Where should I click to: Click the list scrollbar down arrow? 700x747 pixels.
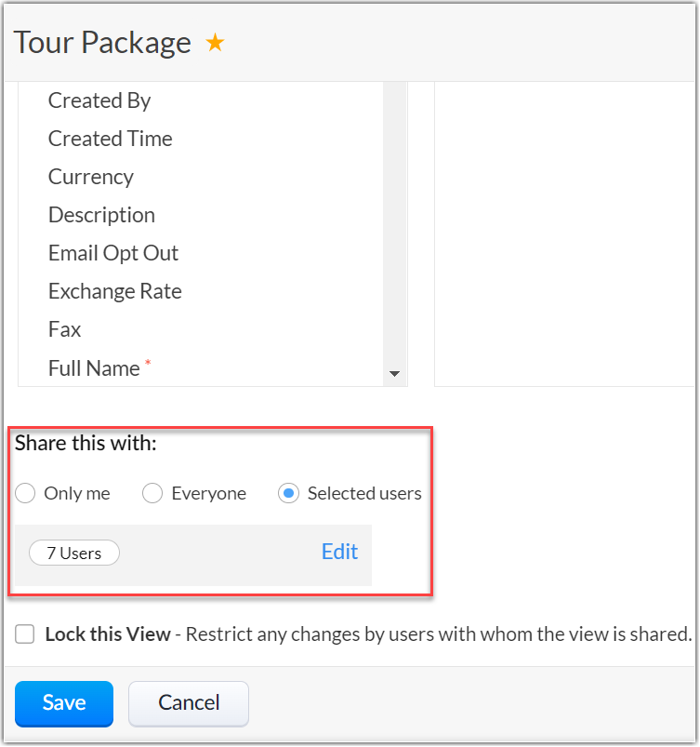[x=394, y=374]
